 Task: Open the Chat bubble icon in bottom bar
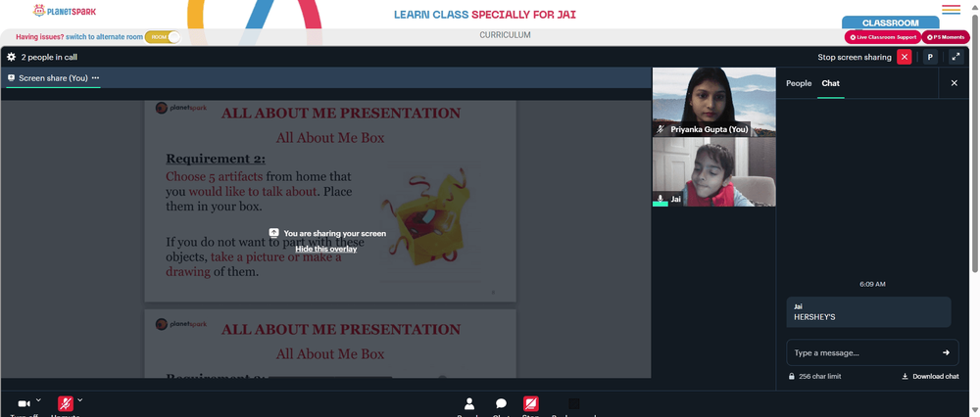point(501,404)
